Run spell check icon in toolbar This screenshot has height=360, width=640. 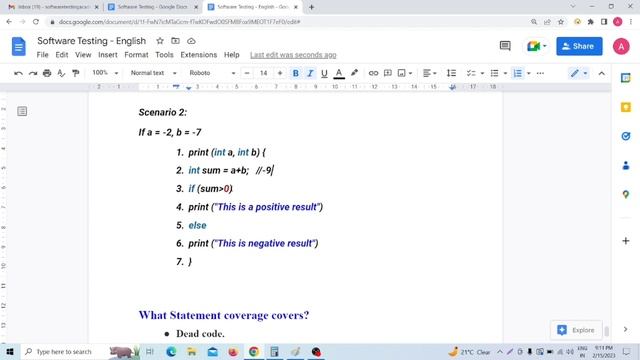point(61,73)
